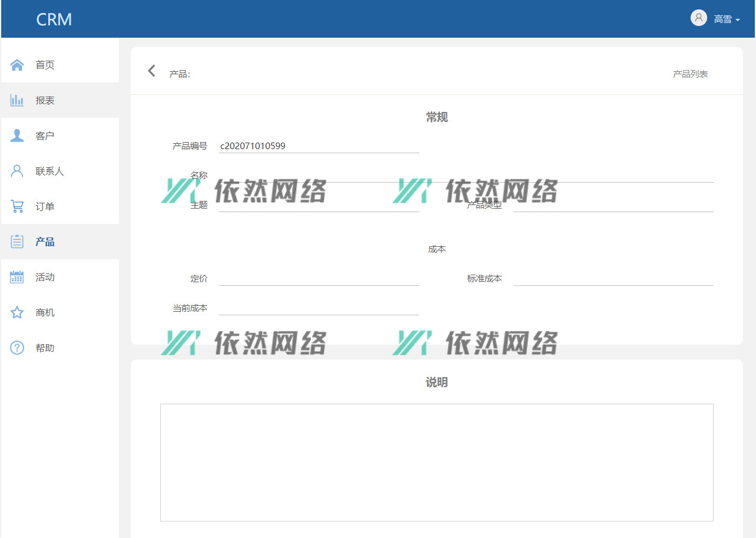Screen dimensions: 756x538
Task: Click the home icon in sidebar
Action: [x=17, y=65]
